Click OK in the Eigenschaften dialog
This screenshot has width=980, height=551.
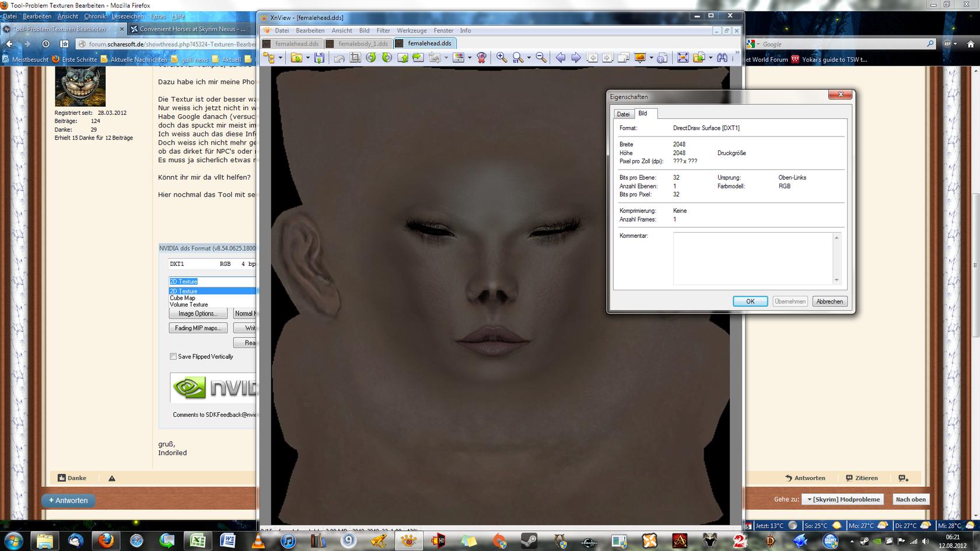tap(750, 301)
